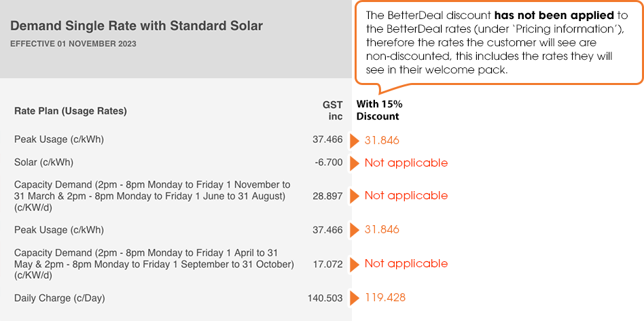Screen dimensions: 644x321
Task: Click the orange arrow beside 17.072 capacity demand
Action: (355, 265)
